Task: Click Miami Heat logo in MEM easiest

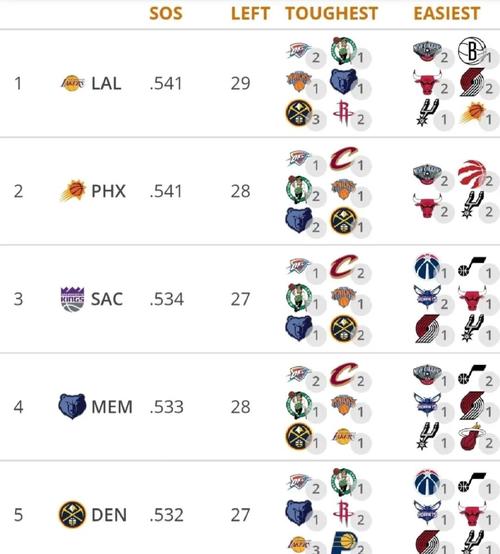Action: [472, 437]
